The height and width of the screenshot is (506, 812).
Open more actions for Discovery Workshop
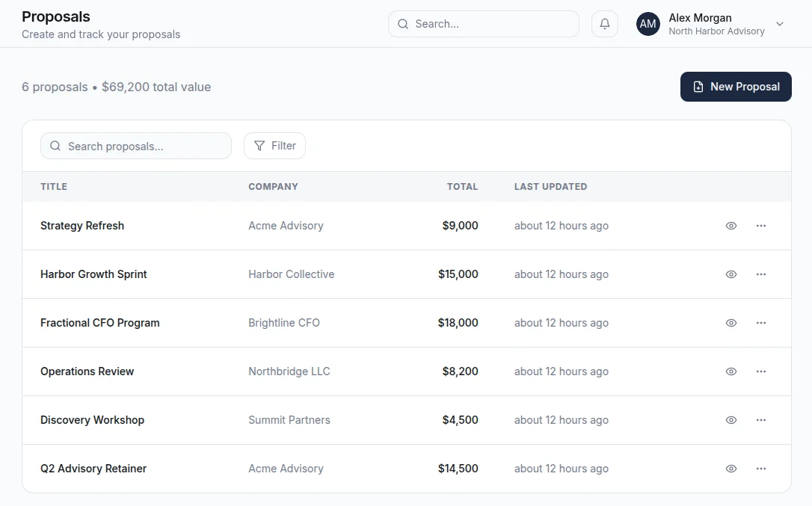click(760, 420)
